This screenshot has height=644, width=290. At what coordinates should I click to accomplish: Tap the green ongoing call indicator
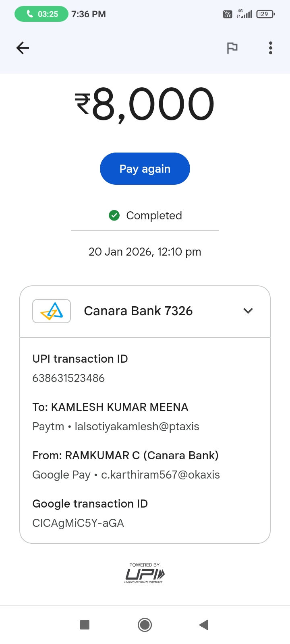click(41, 14)
